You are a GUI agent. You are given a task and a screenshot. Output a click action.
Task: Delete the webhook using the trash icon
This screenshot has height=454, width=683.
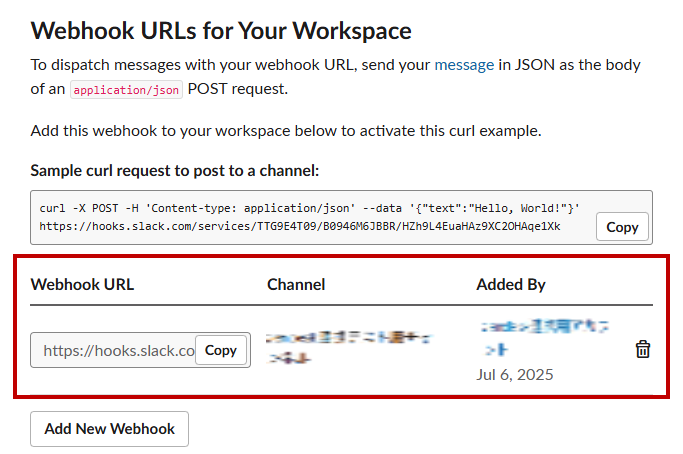(642, 349)
